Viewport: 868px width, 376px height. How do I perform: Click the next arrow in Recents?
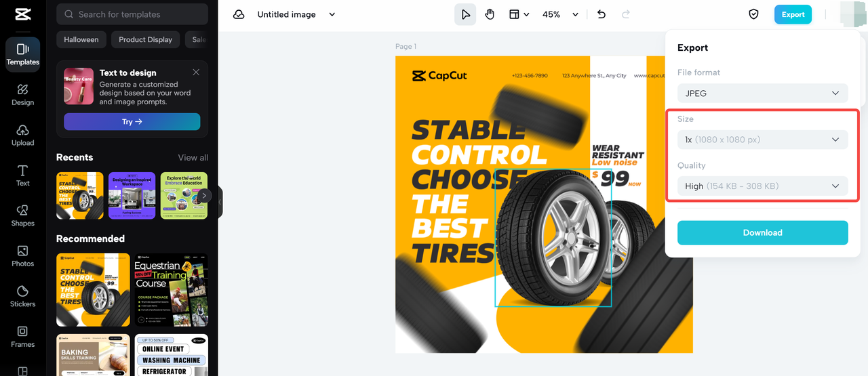[204, 196]
